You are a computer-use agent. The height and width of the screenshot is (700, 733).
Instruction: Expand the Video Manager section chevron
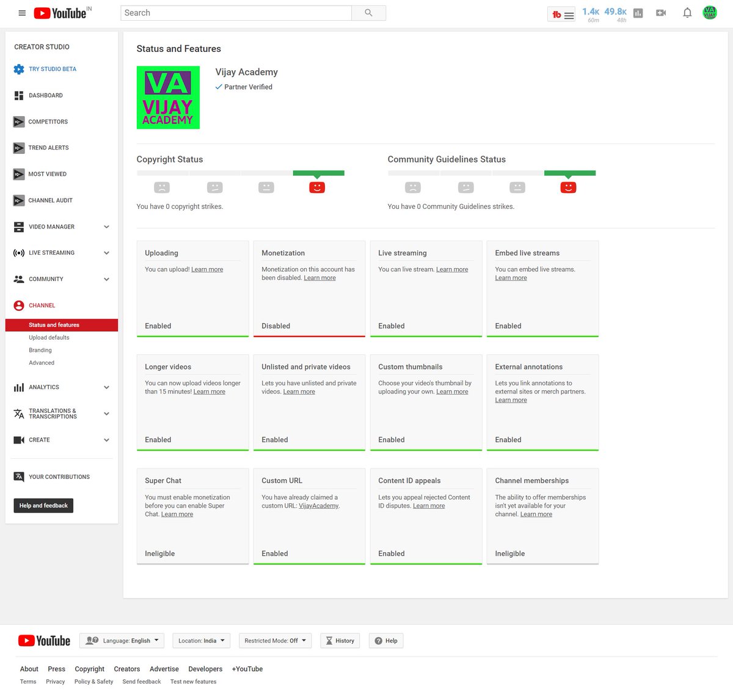point(106,227)
